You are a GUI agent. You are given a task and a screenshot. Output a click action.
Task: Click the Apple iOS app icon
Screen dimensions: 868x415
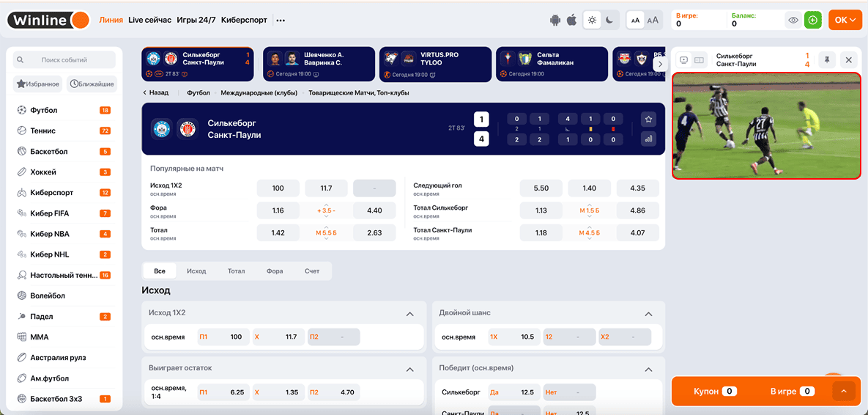tap(571, 21)
